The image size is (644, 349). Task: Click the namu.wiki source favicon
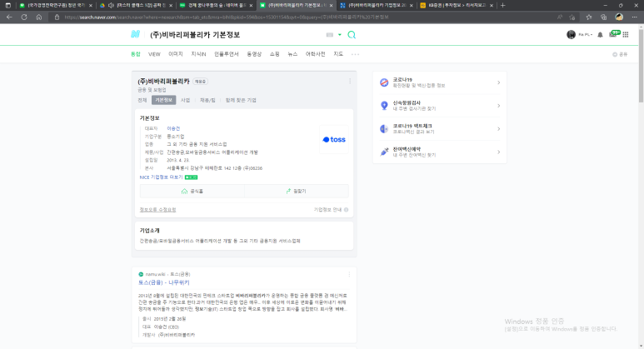coord(141,274)
